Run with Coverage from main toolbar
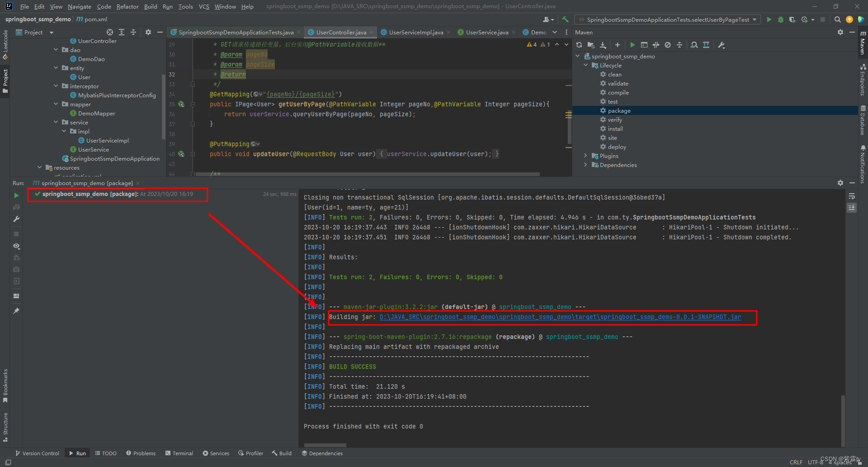 (x=792, y=19)
